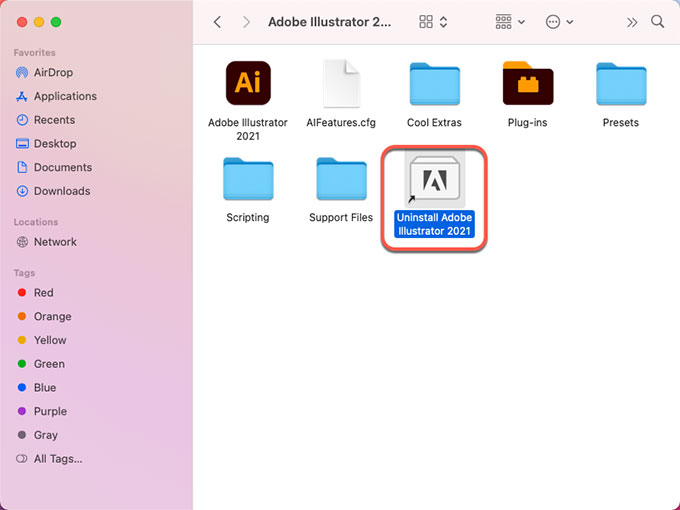Click the "Support Files" name label
The width and height of the screenshot is (680, 510).
(x=341, y=217)
